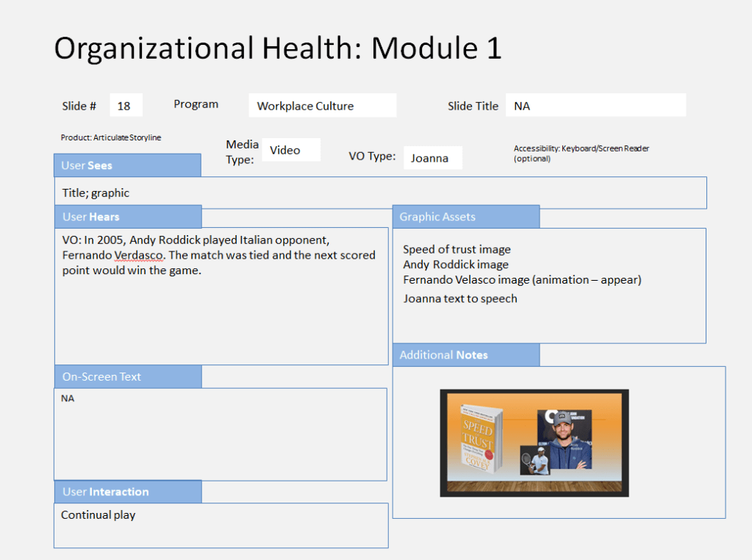Select the "User Sees" section header
The image size is (752, 560).
tap(127, 165)
